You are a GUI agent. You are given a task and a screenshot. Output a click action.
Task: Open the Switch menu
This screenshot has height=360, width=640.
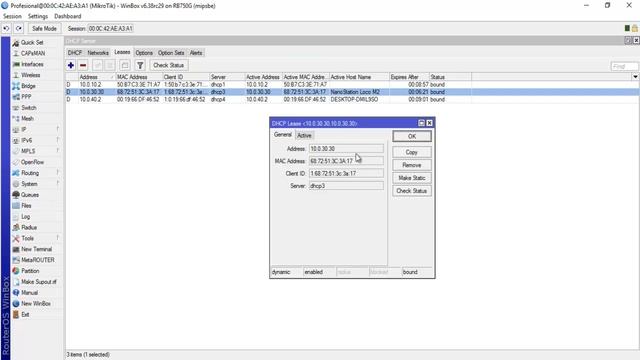click(x=28, y=108)
